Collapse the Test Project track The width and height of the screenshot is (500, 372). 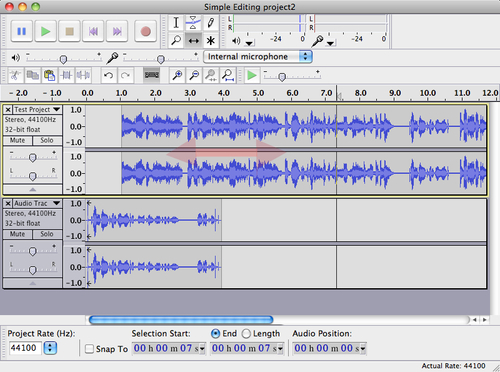pyautogui.click(x=33, y=189)
